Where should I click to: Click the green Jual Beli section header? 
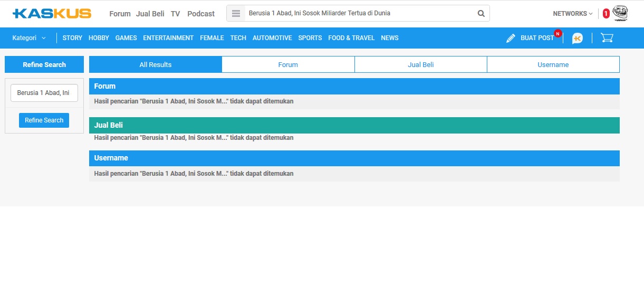354,125
